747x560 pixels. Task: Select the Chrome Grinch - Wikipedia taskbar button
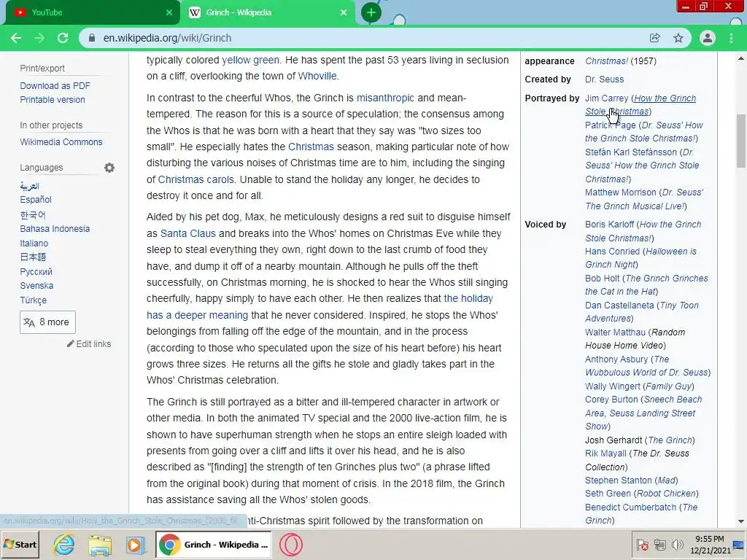point(214,544)
